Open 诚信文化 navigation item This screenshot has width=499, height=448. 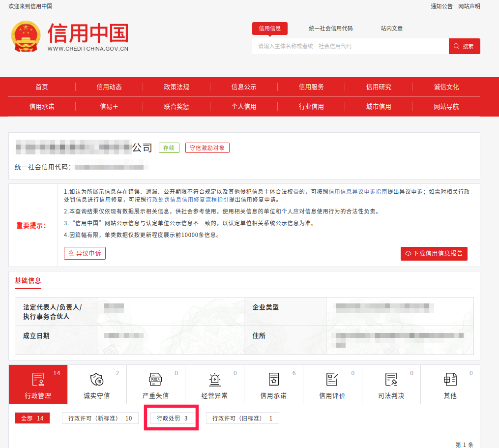coord(446,87)
